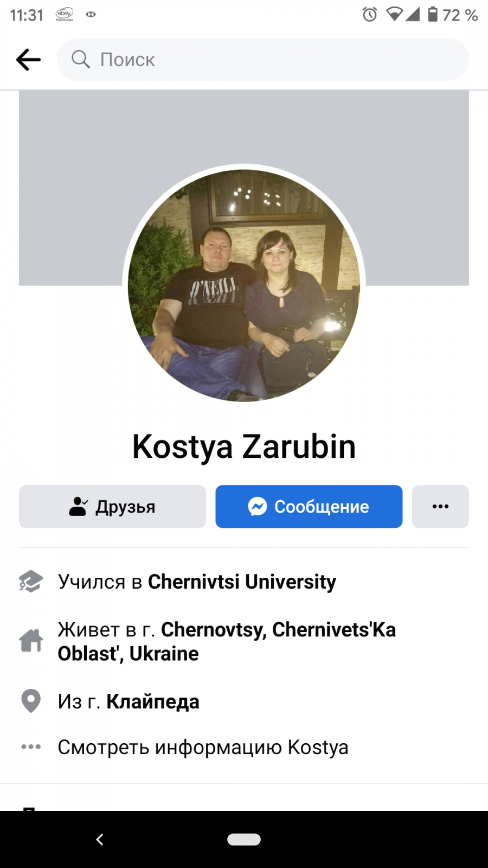The height and width of the screenshot is (868, 488).
Task: Focus the Поиск search field
Action: pyautogui.click(x=263, y=60)
